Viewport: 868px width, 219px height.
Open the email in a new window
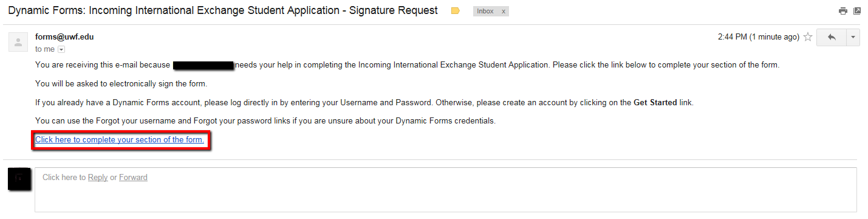coord(857,11)
